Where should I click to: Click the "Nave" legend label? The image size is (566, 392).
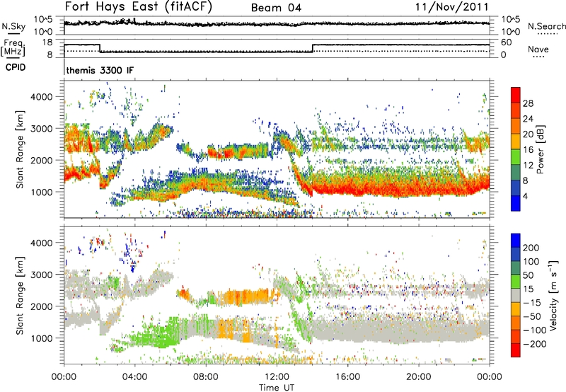pyautogui.click(x=538, y=49)
